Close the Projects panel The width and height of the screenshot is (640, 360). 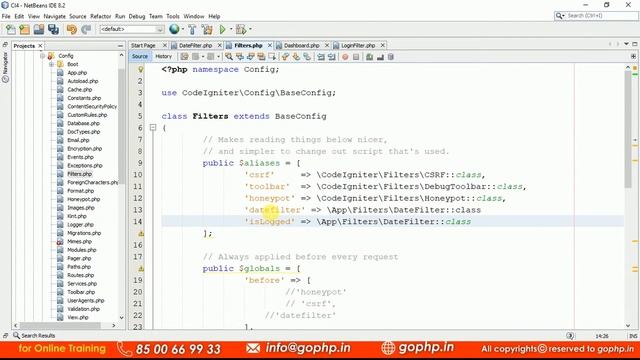coord(40,46)
